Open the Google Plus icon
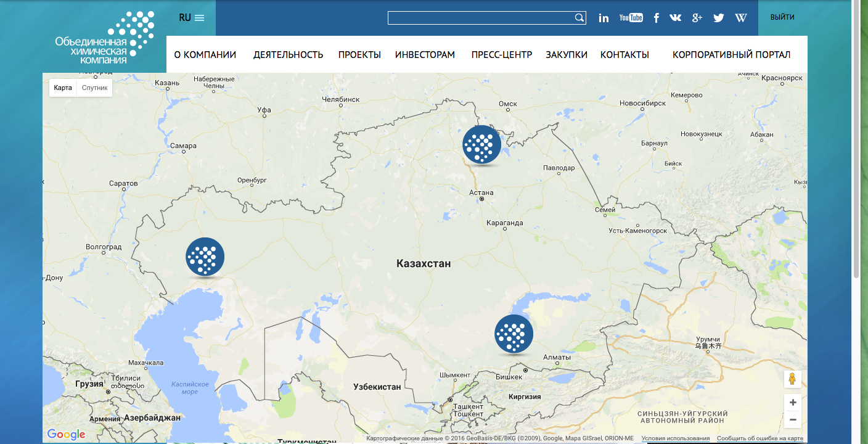The height and width of the screenshot is (444, 868). (697, 18)
